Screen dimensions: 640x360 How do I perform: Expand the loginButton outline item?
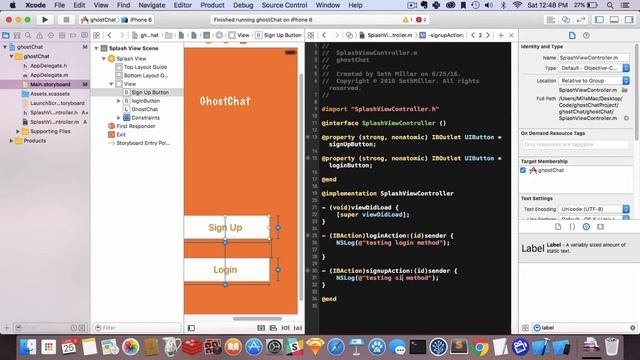pos(119,101)
